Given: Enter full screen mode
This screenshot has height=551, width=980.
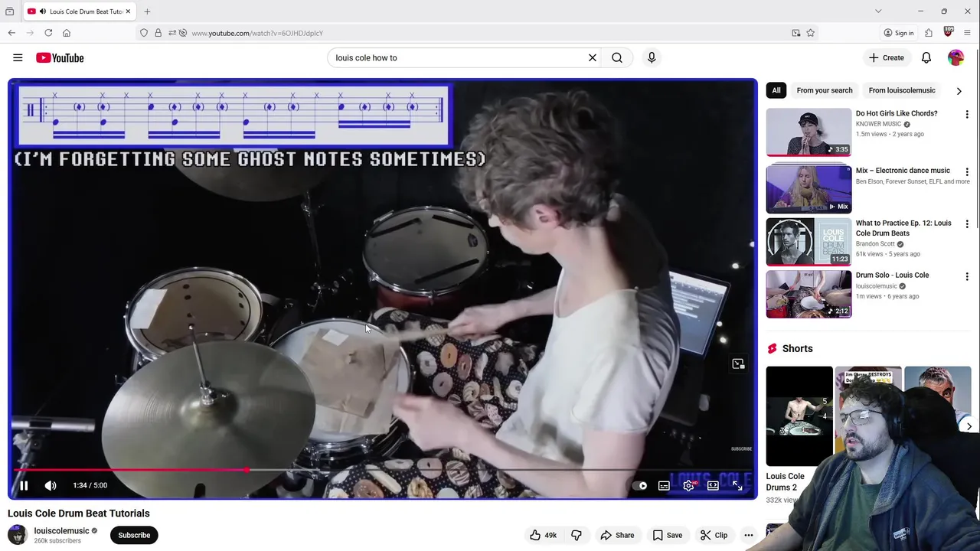Looking at the screenshot, I should click(x=737, y=485).
